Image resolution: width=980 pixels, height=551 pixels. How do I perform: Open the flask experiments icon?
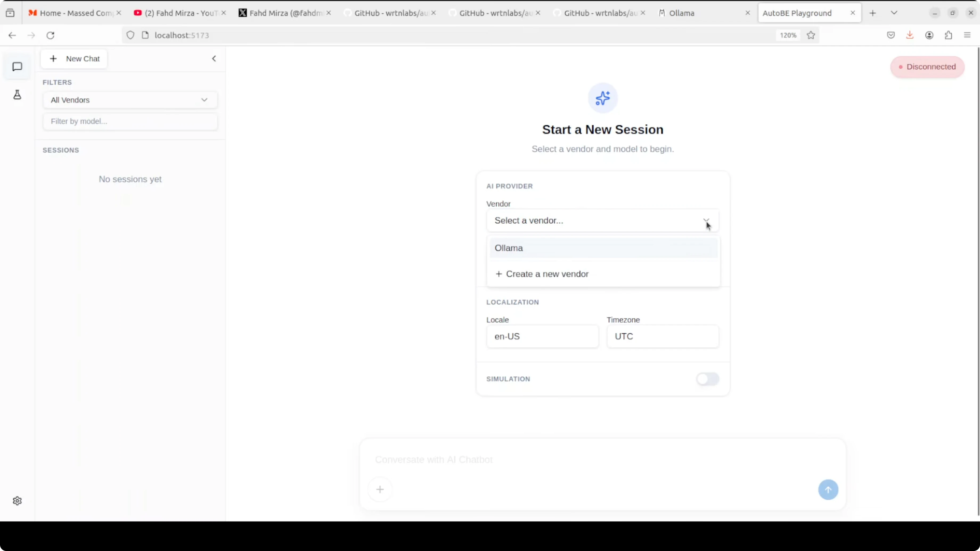(17, 95)
